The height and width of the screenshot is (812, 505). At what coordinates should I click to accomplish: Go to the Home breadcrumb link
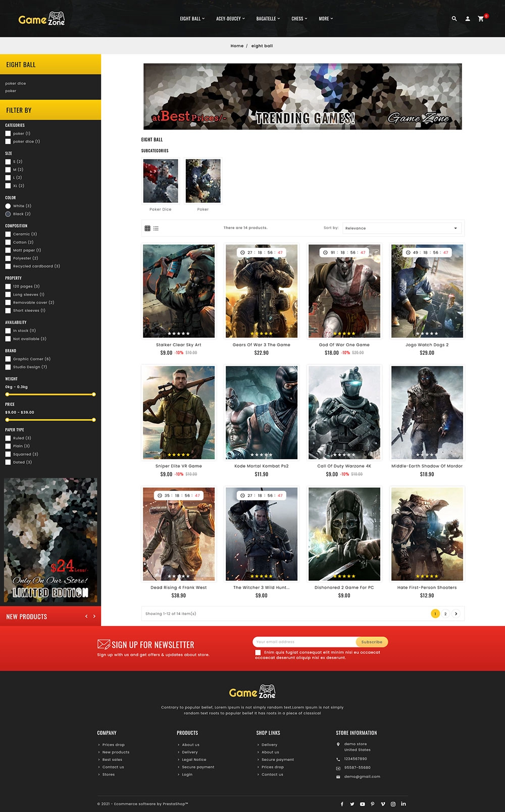point(237,46)
